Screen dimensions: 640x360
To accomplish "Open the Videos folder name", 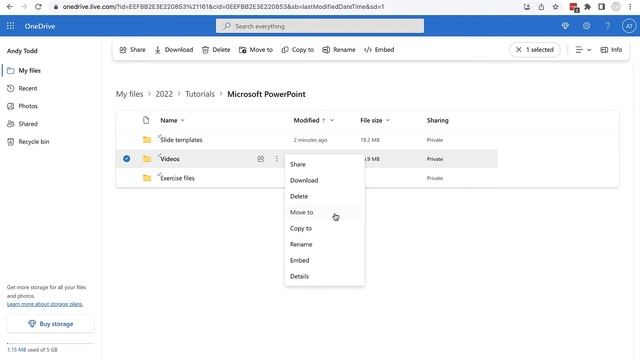I will pos(170,159).
